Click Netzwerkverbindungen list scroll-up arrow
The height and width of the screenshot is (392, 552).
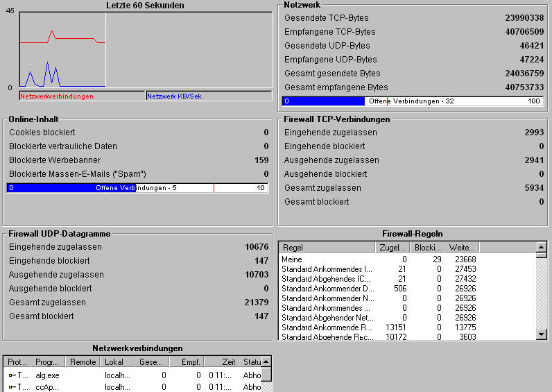pos(266,361)
